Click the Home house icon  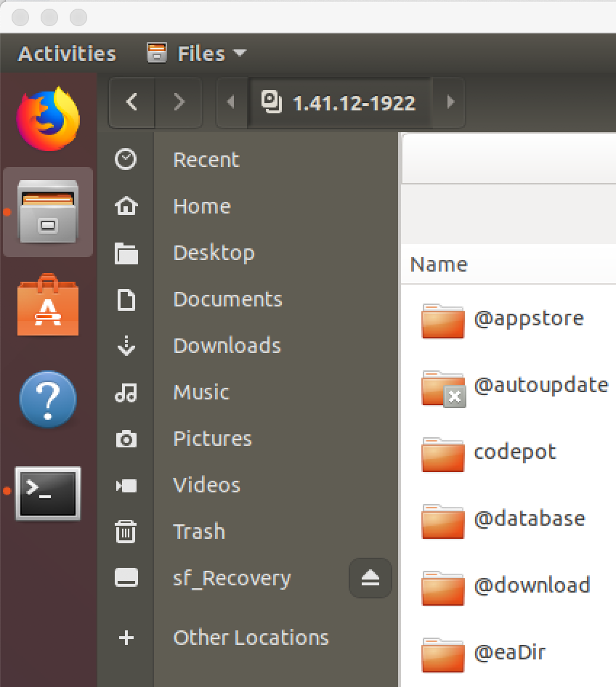pos(126,206)
